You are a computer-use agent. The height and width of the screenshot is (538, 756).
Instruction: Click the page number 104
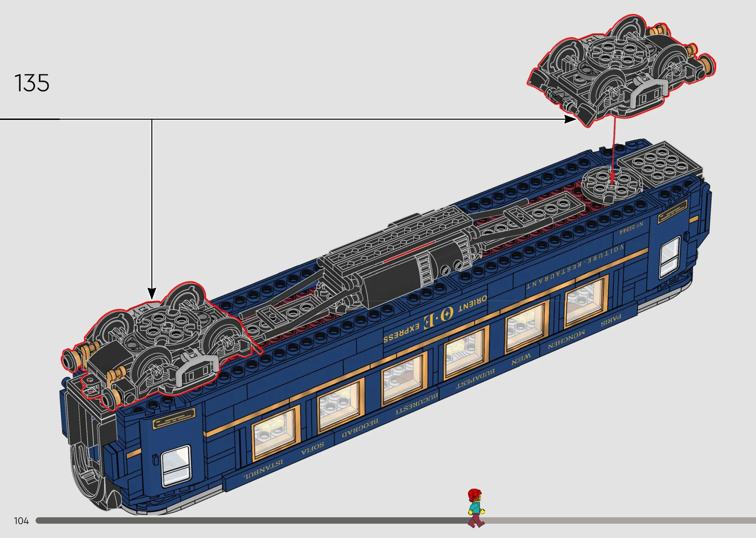pos(21,521)
